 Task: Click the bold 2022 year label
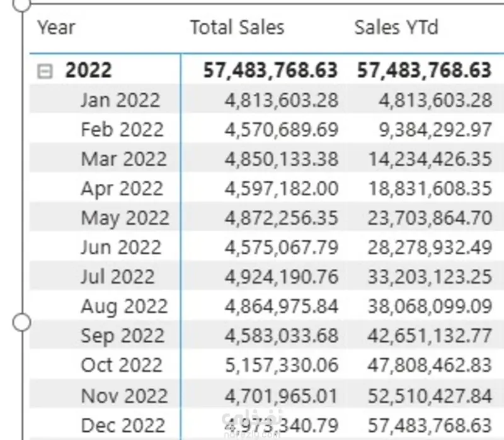coord(88,71)
